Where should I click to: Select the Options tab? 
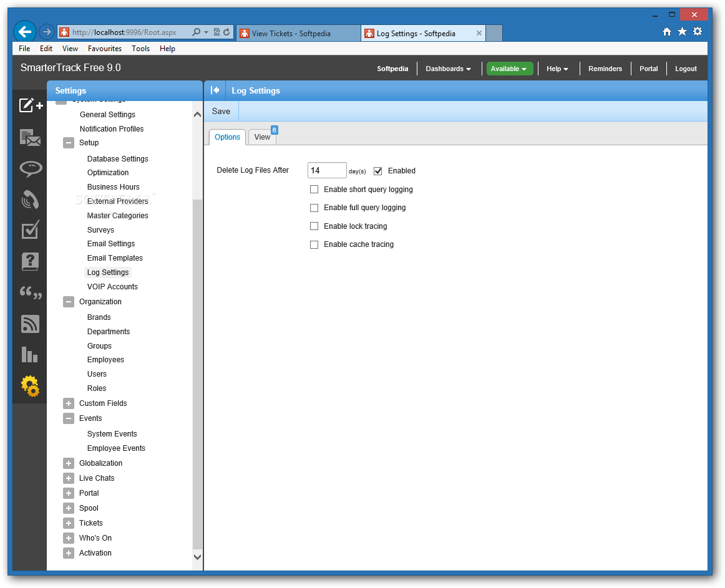[x=228, y=137]
